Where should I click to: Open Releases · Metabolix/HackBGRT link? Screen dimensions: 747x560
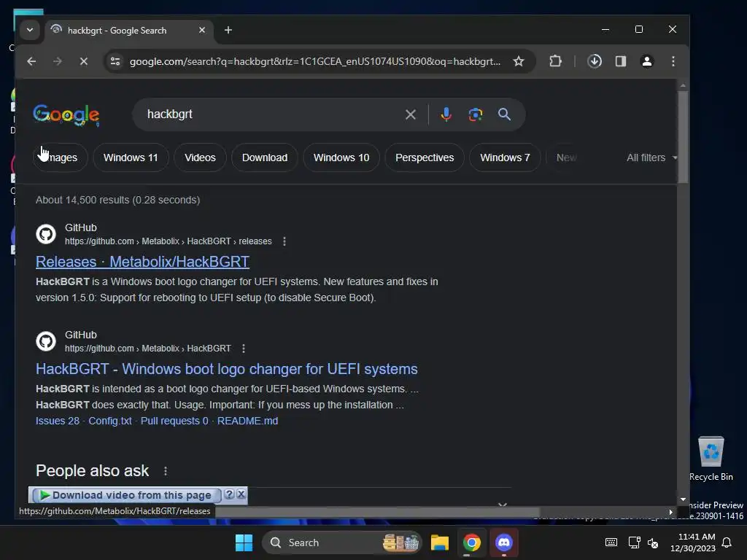(x=142, y=262)
